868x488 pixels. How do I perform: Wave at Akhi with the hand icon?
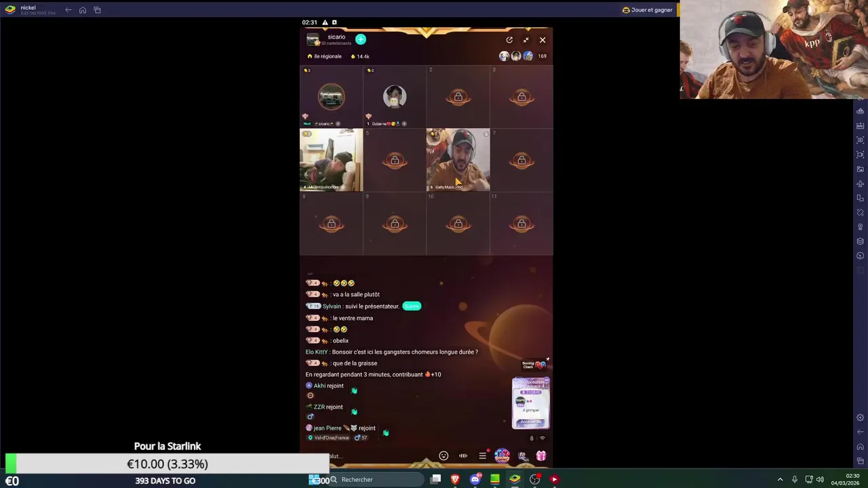pyautogui.click(x=354, y=390)
